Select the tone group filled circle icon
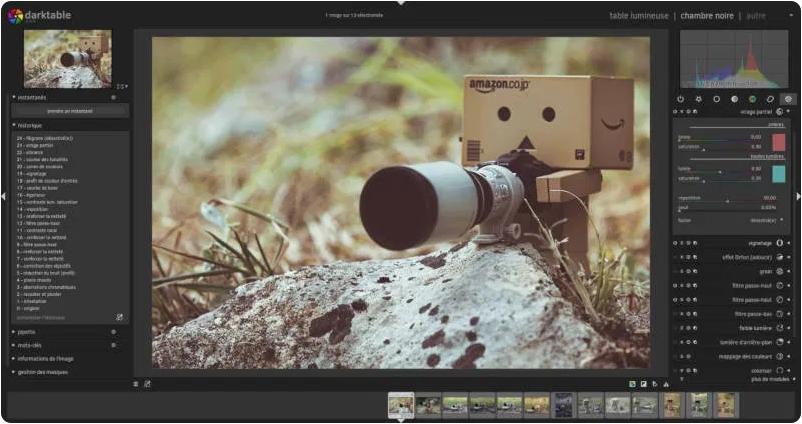Image resolution: width=802 pixels, height=424 pixels. tap(734, 99)
